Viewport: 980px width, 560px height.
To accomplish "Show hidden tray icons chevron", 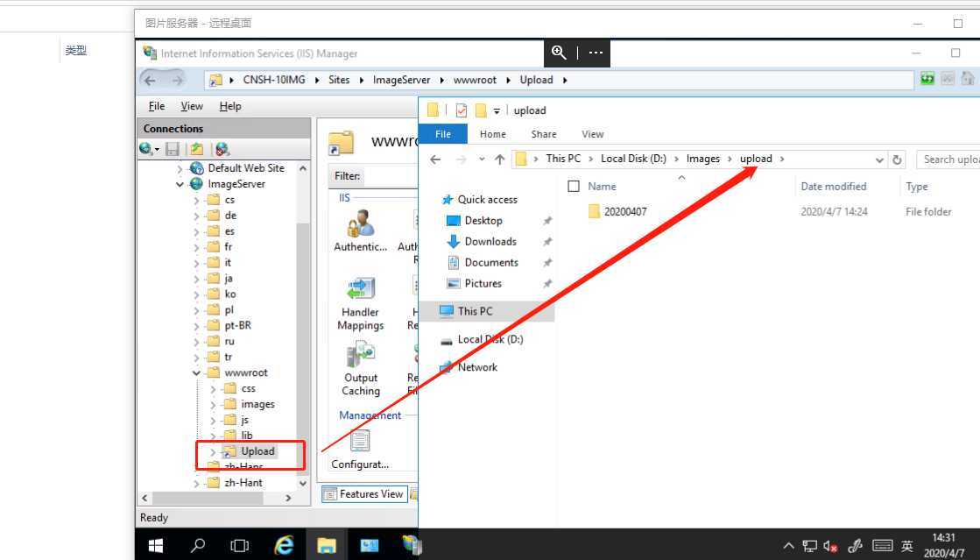I will tap(789, 546).
